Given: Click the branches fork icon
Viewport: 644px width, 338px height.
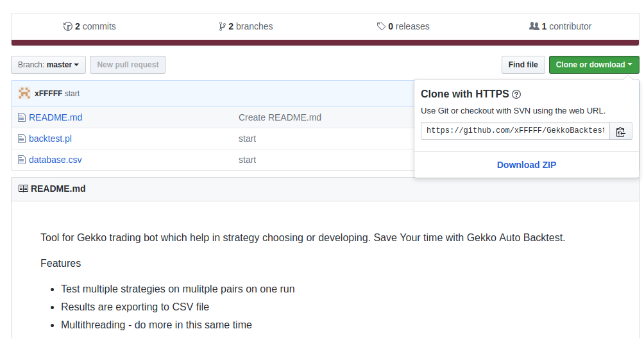Looking at the screenshot, I should (x=222, y=26).
